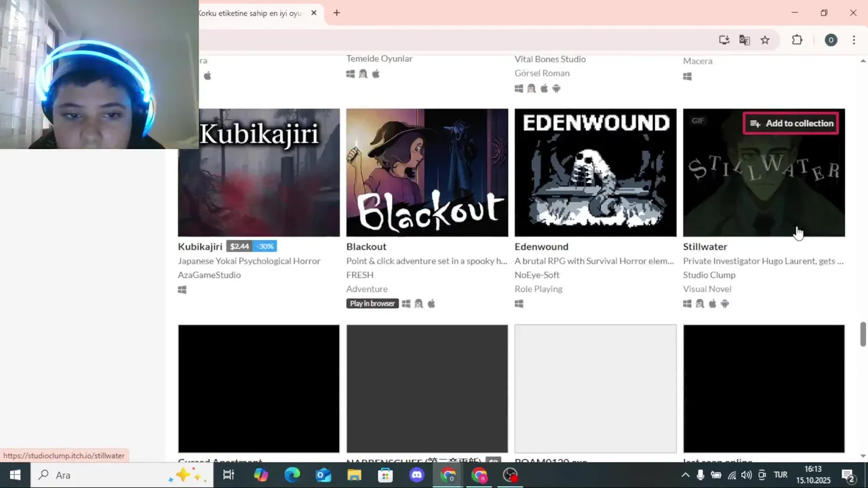Click the Linux icon under Temelde Oyunlar

click(363, 74)
